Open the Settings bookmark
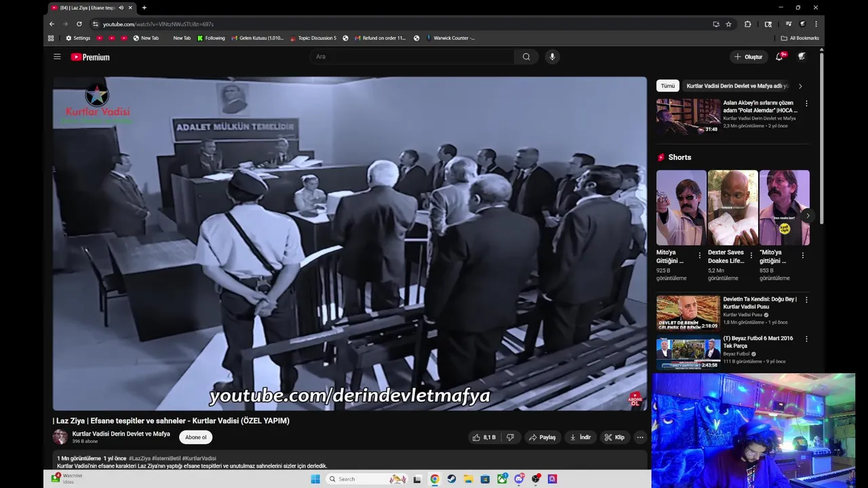This screenshot has width=868, height=488. (78, 38)
